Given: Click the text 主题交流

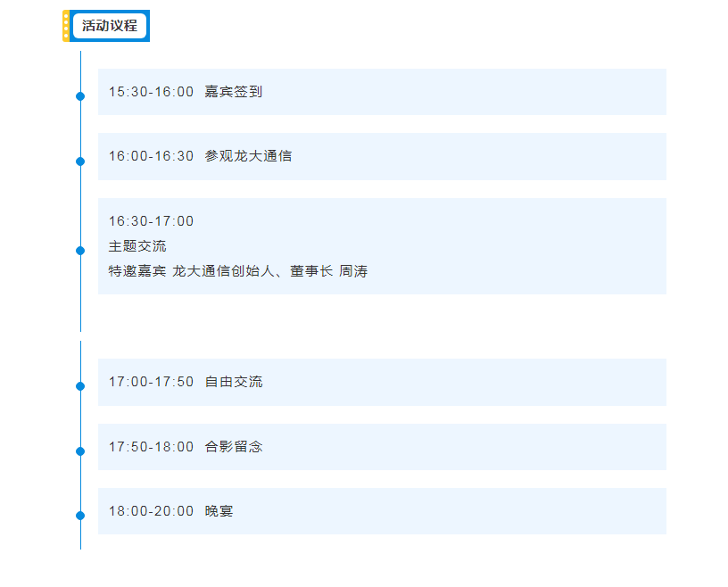Looking at the screenshot, I should (x=137, y=246).
